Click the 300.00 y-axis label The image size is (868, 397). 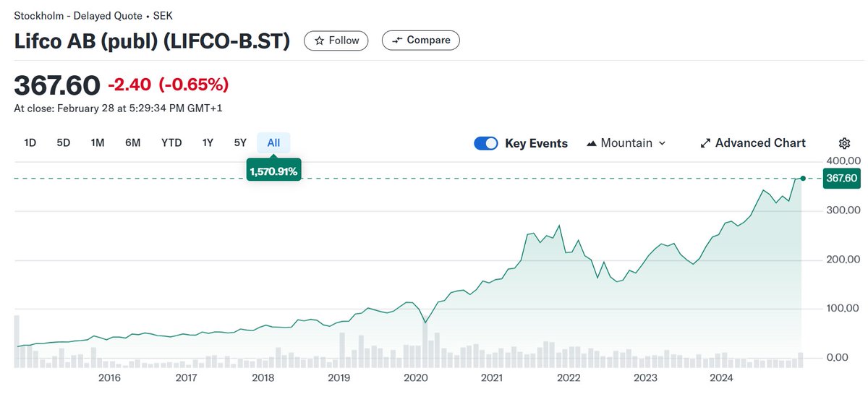click(x=843, y=210)
